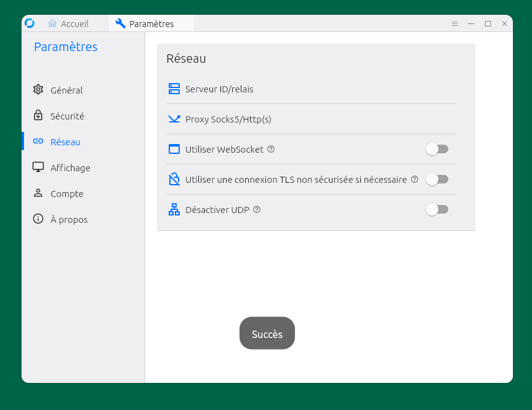Viewport: 532px width, 410px height.
Task: Open Proxy Socks5/Http(s) settings
Action: pyautogui.click(x=312, y=119)
